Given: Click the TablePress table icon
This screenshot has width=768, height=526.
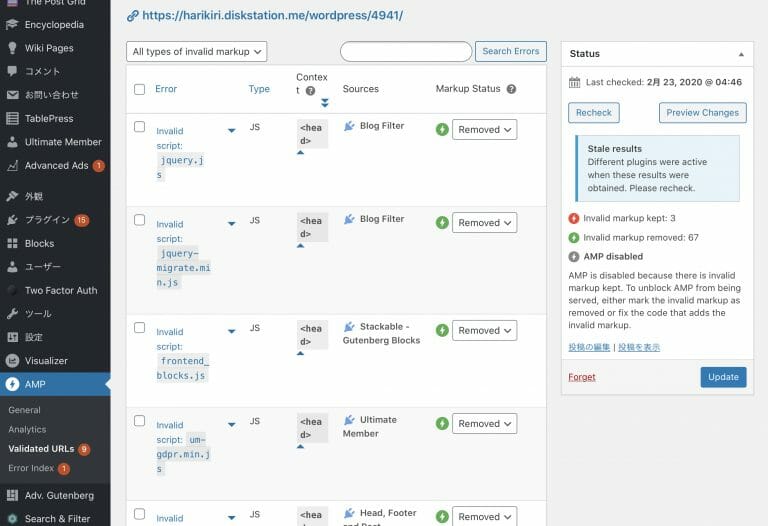Looking at the screenshot, I should click(x=12, y=118).
